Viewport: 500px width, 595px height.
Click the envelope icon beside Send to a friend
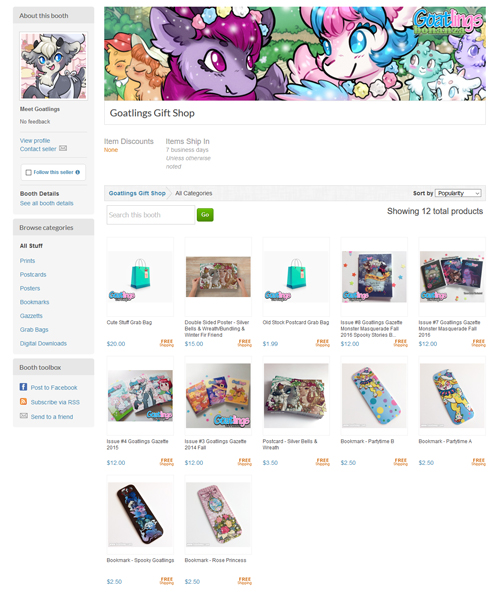pos(24,416)
